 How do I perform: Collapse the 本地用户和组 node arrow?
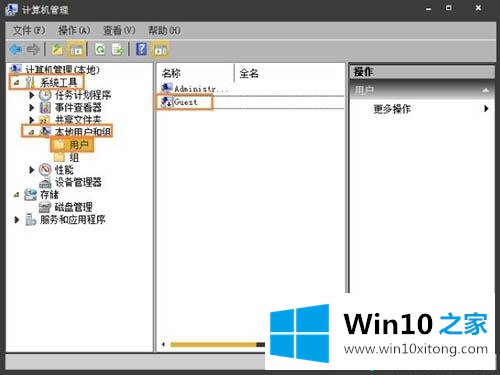tap(31, 132)
